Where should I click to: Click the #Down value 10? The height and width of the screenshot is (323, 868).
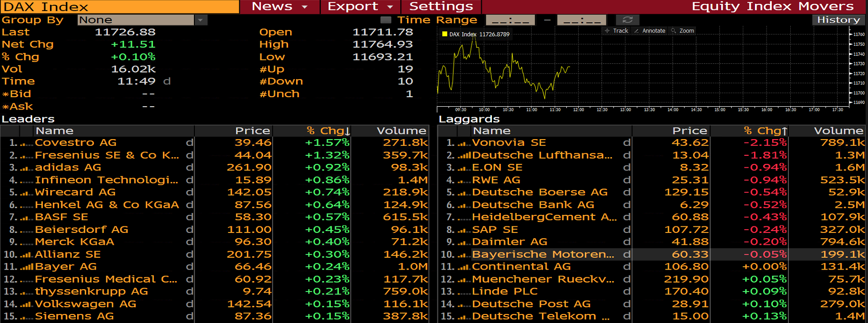405,81
